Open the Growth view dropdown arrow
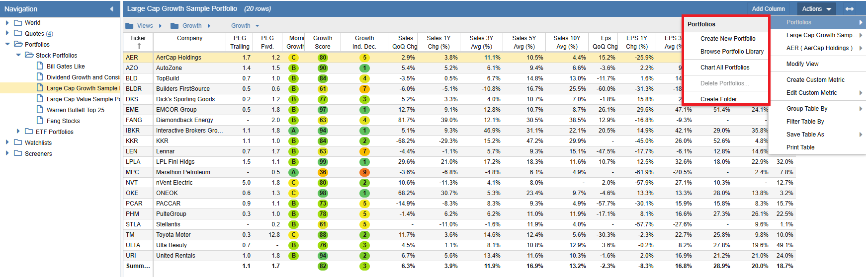868x277 pixels. click(x=257, y=26)
